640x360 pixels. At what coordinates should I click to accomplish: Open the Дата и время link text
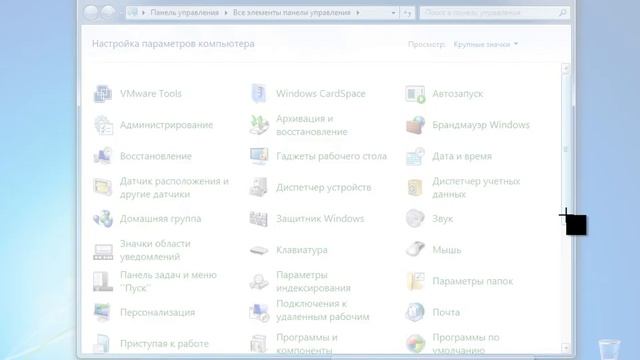[462, 156]
